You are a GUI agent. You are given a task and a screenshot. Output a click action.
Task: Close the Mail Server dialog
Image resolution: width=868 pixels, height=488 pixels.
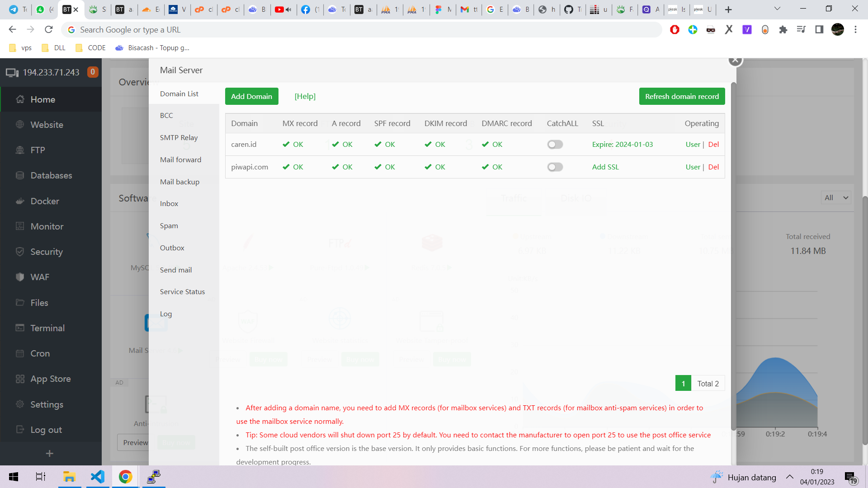[735, 60]
